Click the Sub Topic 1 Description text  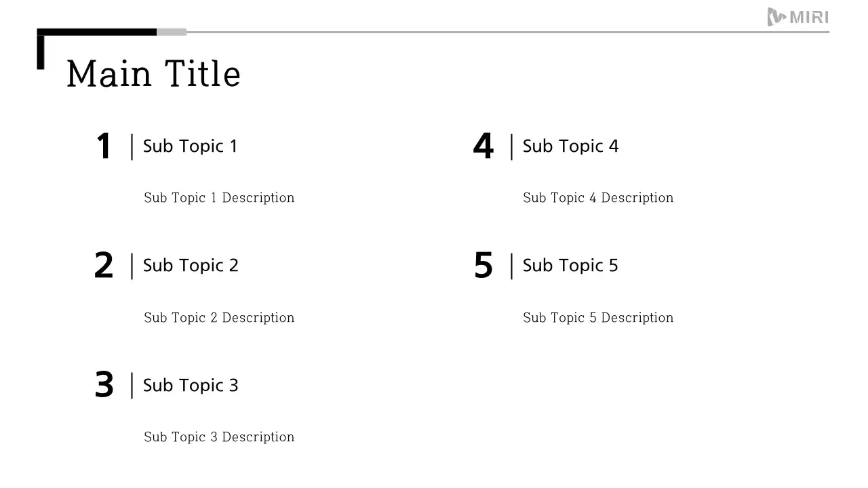[x=219, y=198]
